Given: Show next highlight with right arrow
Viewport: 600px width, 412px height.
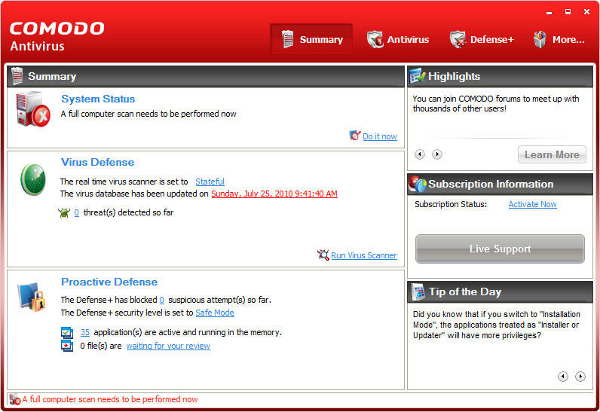Looking at the screenshot, I should click(437, 154).
